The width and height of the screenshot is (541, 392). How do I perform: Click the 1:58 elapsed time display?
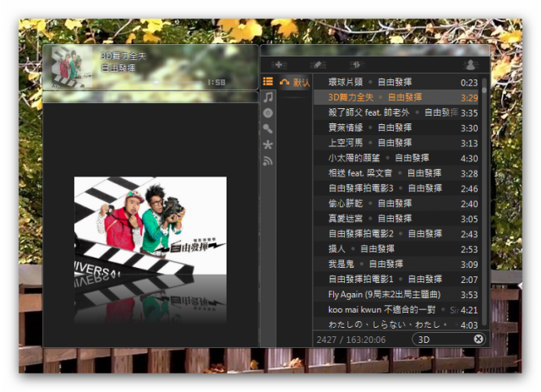(216, 83)
